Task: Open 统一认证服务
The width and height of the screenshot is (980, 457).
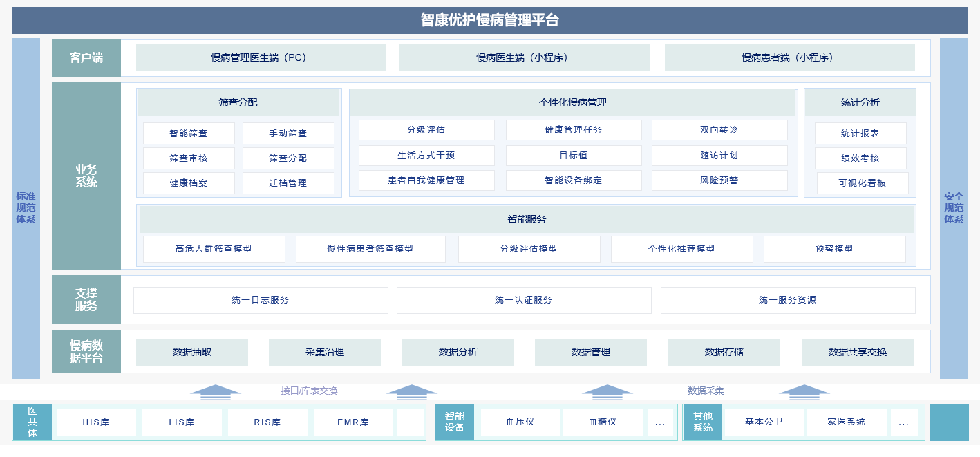Action: 523,300
